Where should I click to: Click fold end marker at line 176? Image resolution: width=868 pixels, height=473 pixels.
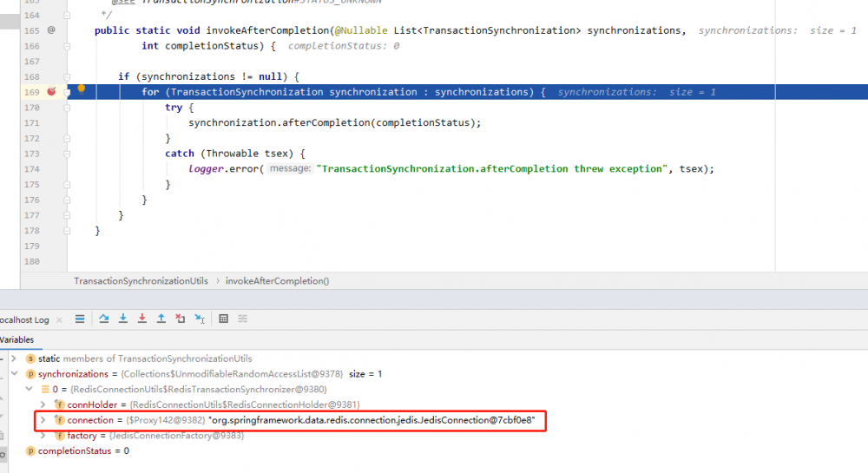click(67, 200)
